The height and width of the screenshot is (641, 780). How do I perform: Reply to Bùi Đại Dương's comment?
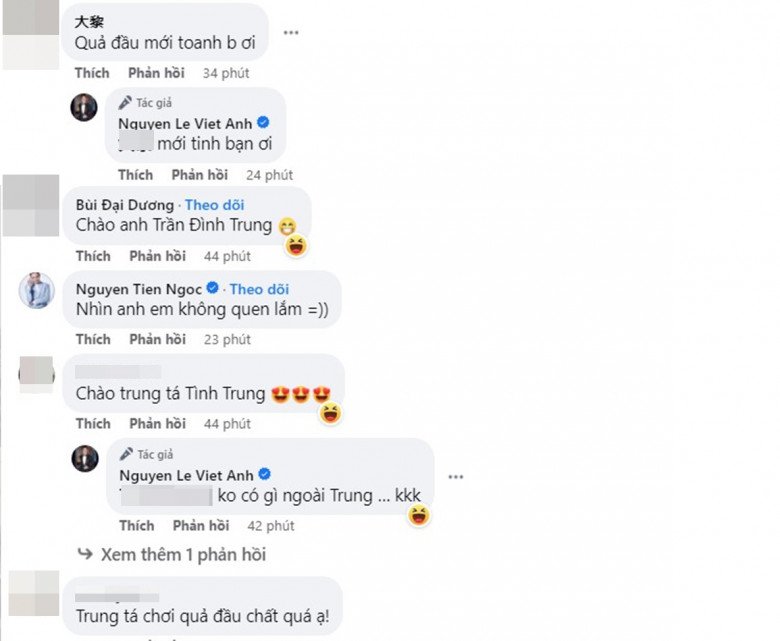(158, 256)
